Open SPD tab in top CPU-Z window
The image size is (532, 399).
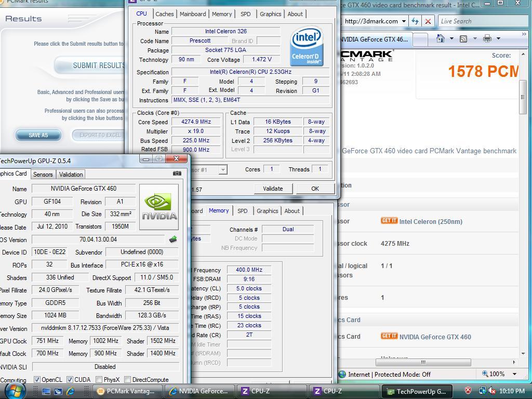(x=246, y=14)
